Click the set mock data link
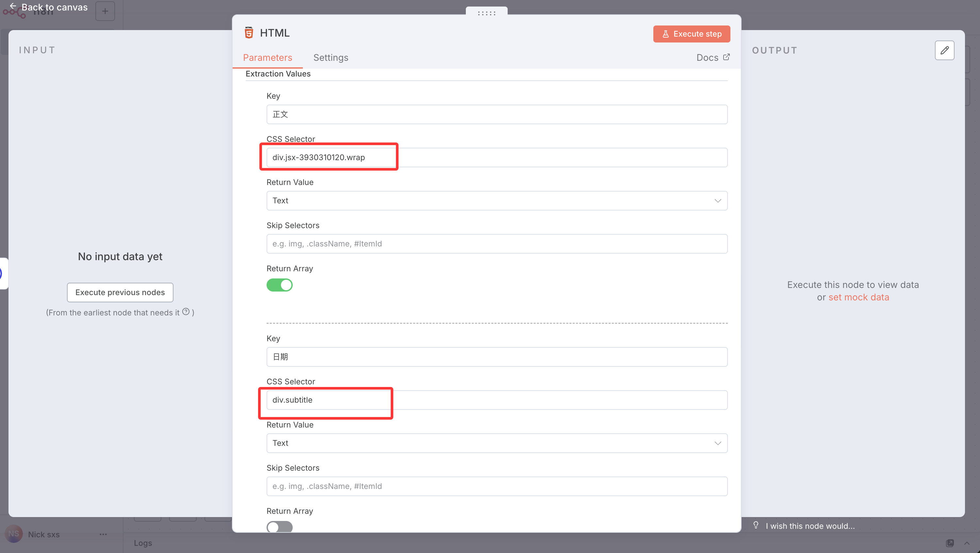 (x=858, y=297)
